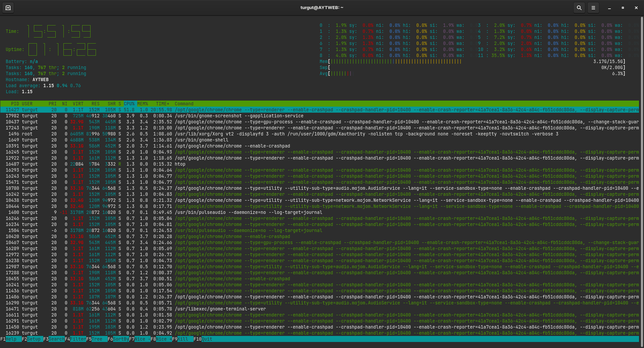
Task: Open sort selection with F6SortBy
Action: click(x=118, y=339)
